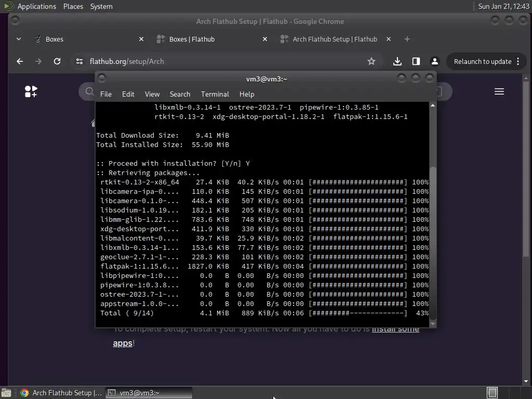Click the libsodium-1.0.19 download row
The height and width of the screenshot is (399, 532).
pyautogui.click(x=264, y=210)
